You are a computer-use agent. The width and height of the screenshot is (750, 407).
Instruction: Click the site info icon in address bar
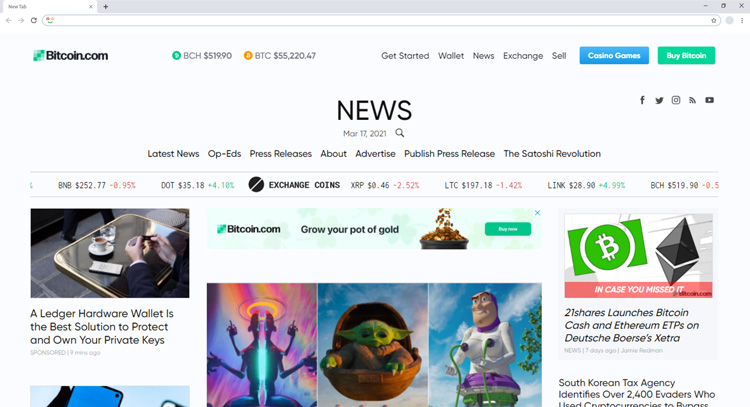50,20
